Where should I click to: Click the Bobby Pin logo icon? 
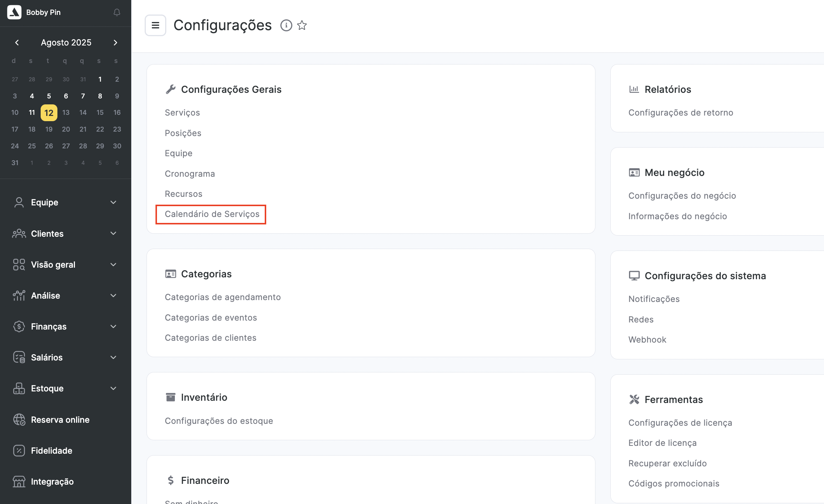(x=14, y=12)
